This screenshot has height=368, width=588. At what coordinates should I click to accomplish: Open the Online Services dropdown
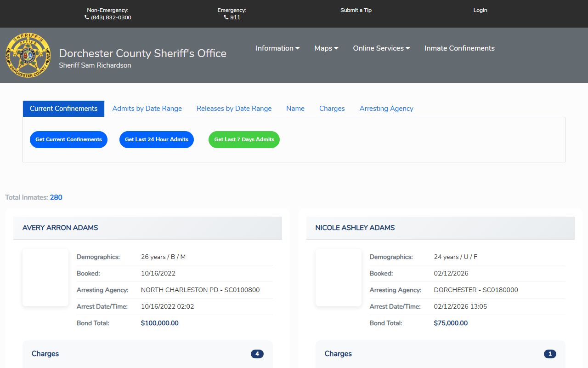pos(381,48)
